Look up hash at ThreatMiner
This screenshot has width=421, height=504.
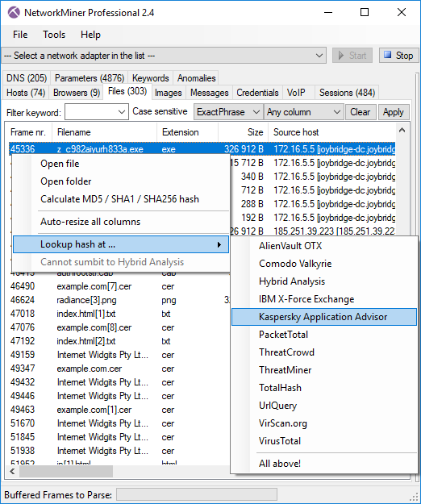tap(324, 370)
